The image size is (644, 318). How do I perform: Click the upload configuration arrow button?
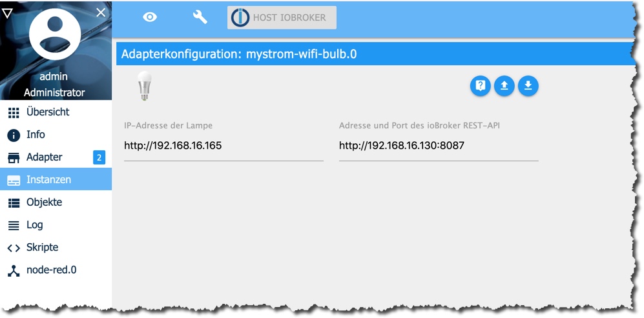pyautogui.click(x=504, y=86)
